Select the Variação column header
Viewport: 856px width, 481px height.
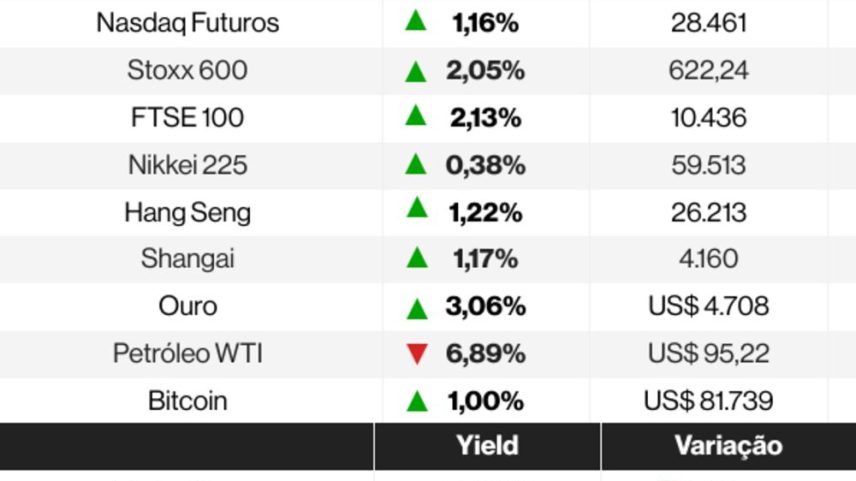point(728,446)
